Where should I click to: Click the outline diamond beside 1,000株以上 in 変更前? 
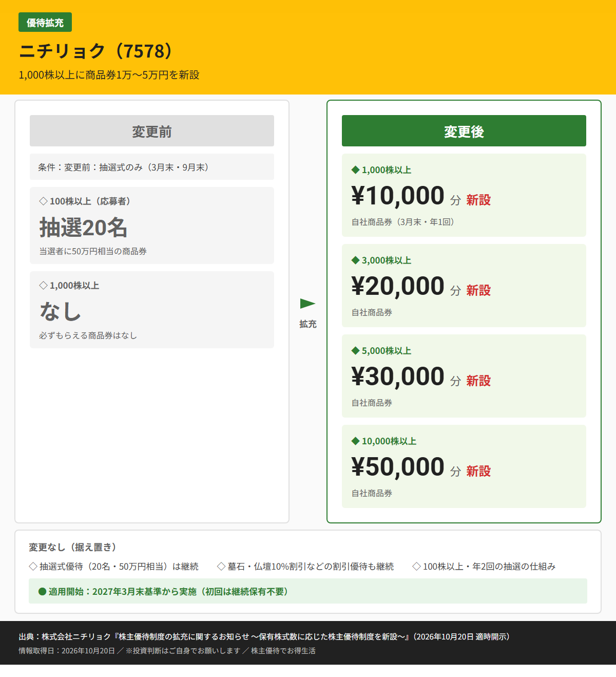(x=43, y=285)
